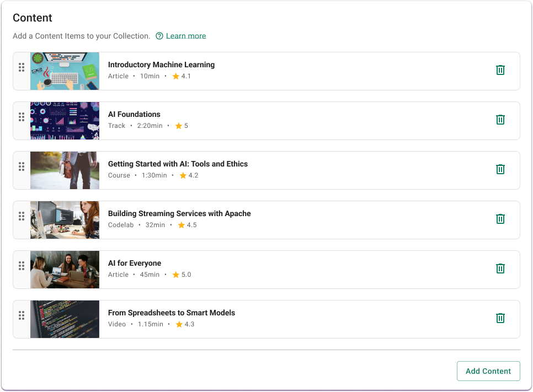The image size is (533, 392).
Task: Click the AI for Everyone drag handle
Action: 22,266
